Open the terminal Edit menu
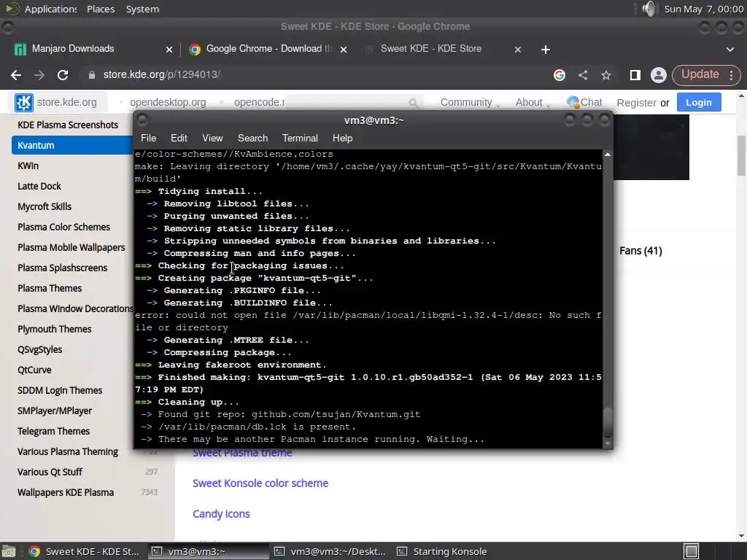 (179, 138)
